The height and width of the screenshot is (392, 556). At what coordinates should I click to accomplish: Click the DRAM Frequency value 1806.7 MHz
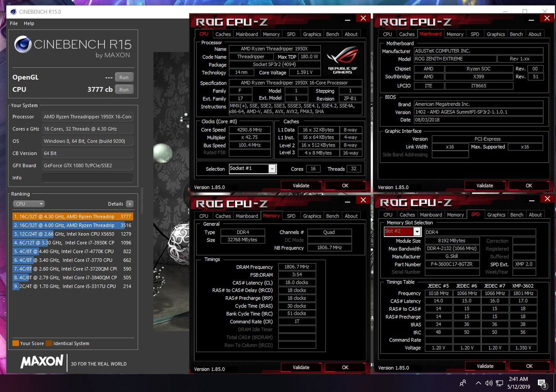297,267
